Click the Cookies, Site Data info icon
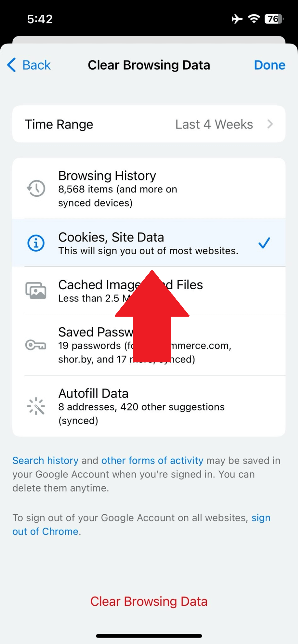The width and height of the screenshot is (298, 644). [35, 243]
